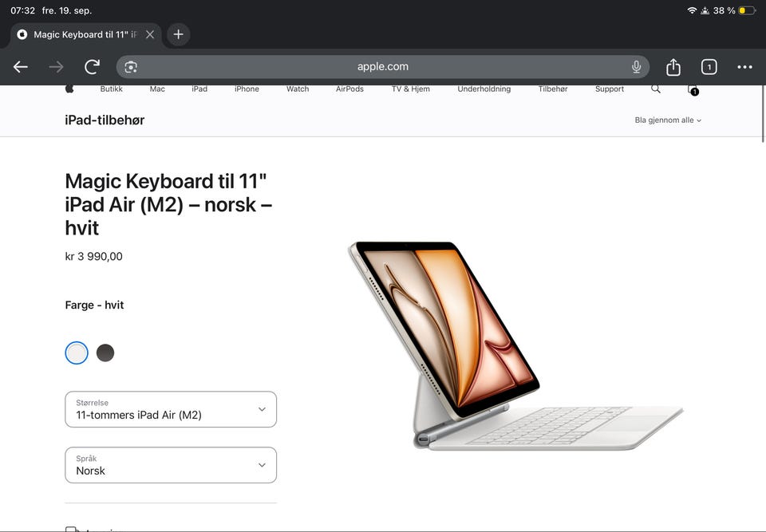The width and height of the screenshot is (766, 532).
Task: Select the white color swatch
Action: pyautogui.click(x=77, y=353)
